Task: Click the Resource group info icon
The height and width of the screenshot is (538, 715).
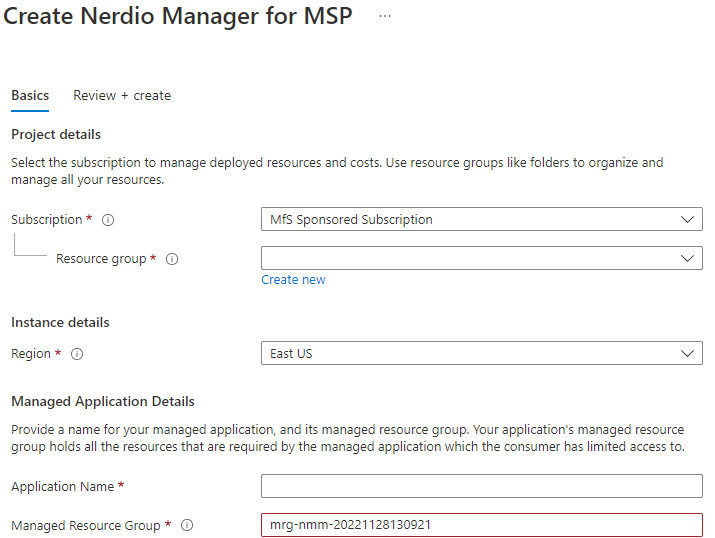Action: point(172,259)
